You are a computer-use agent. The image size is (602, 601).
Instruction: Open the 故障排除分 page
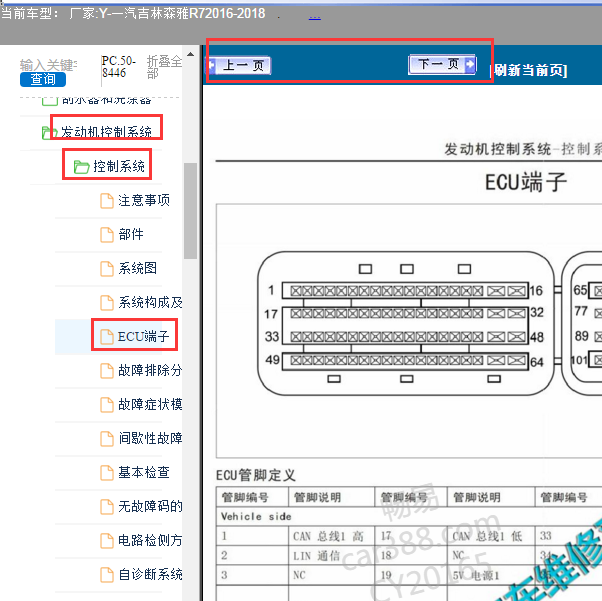click(x=150, y=370)
